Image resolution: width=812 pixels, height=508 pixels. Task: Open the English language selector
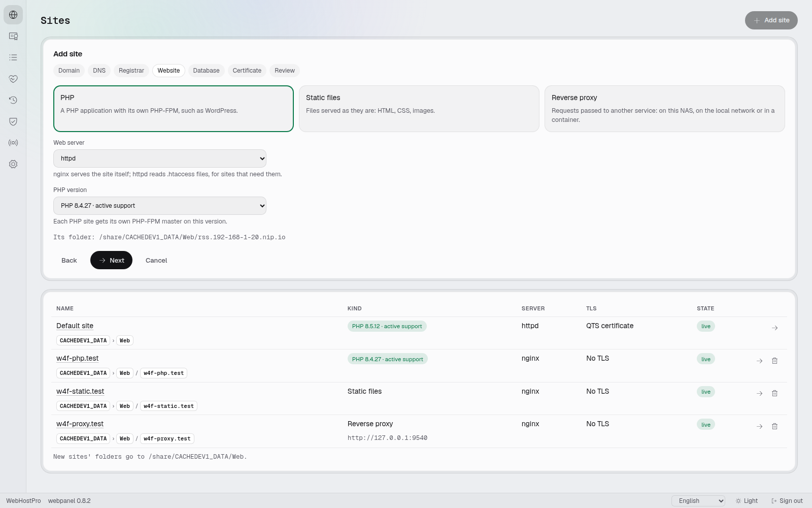pos(698,501)
